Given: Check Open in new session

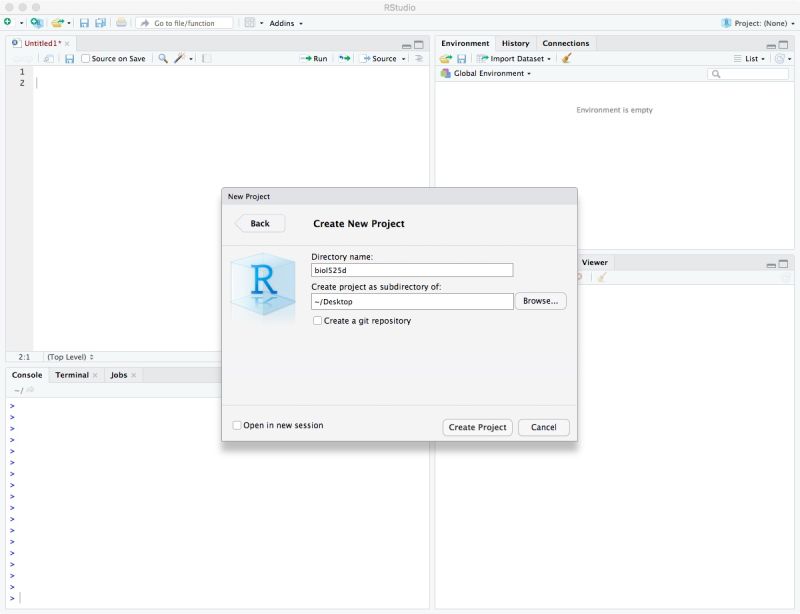Looking at the screenshot, I should click(x=239, y=426).
